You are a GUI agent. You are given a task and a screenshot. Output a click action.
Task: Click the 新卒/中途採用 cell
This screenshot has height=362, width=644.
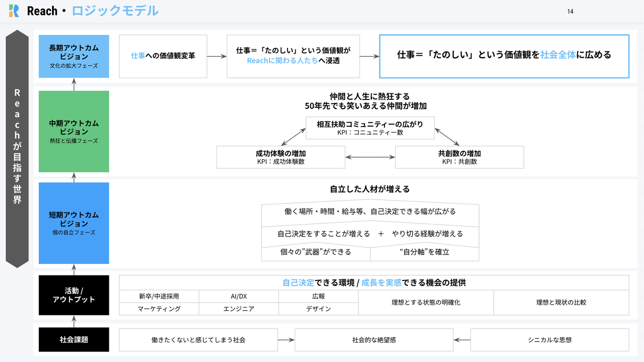[159, 296]
